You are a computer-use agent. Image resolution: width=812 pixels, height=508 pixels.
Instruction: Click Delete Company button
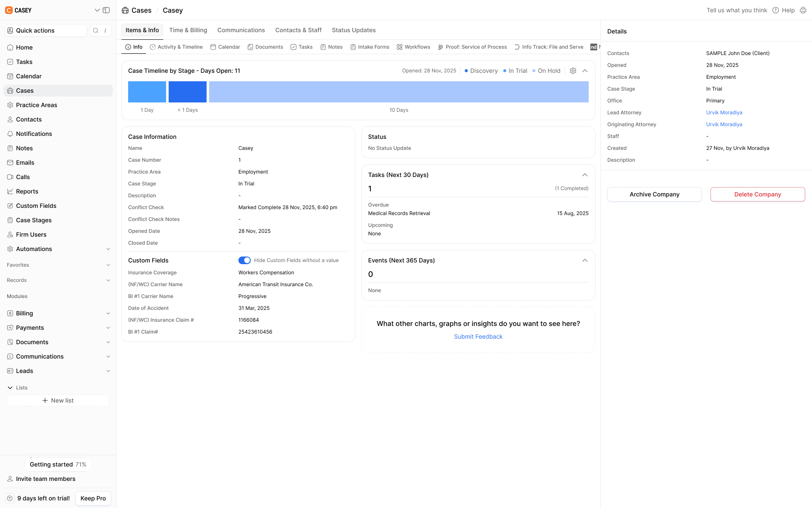tap(757, 194)
